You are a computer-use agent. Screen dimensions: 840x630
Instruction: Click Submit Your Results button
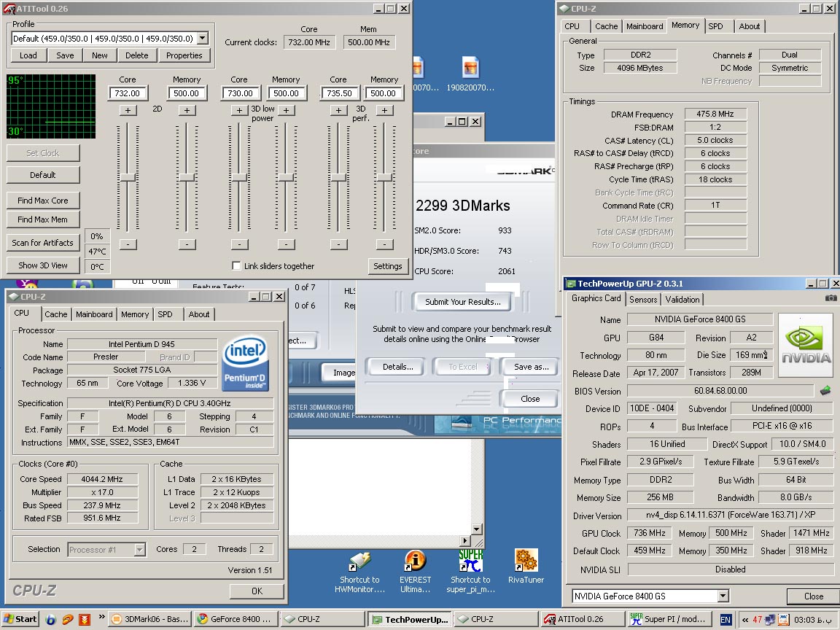463,302
